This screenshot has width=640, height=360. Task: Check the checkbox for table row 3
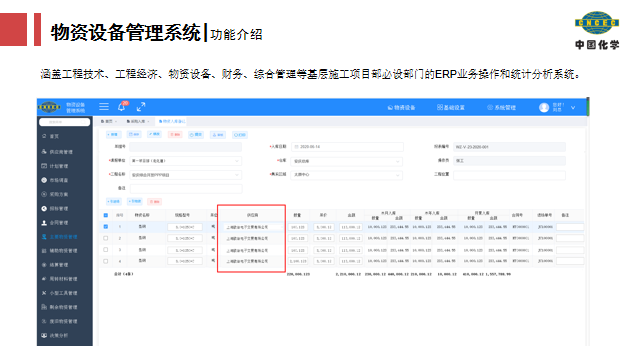[x=106, y=249]
